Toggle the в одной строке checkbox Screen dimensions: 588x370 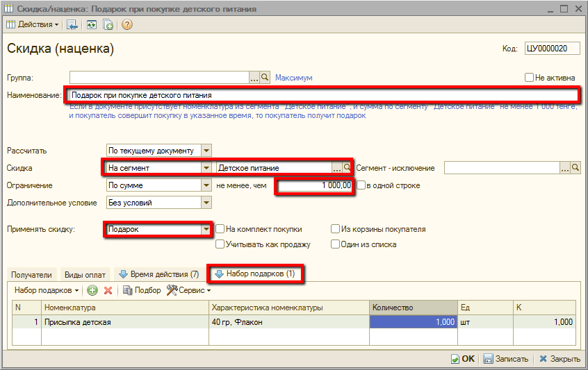tap(361, 185)
